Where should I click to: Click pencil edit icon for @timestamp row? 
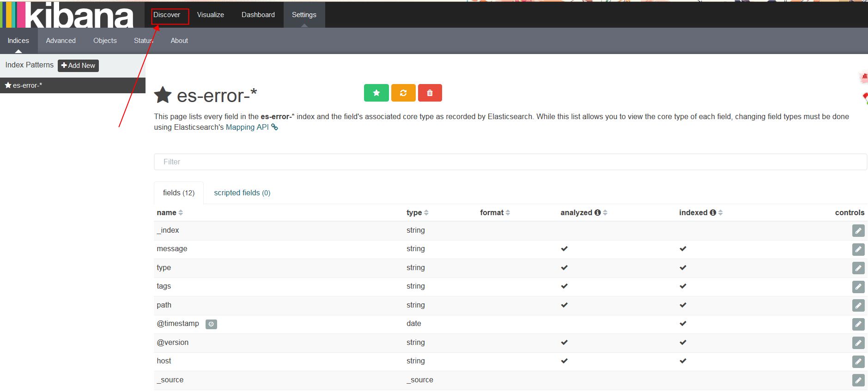pyautogui.click(x=858, y=324)
